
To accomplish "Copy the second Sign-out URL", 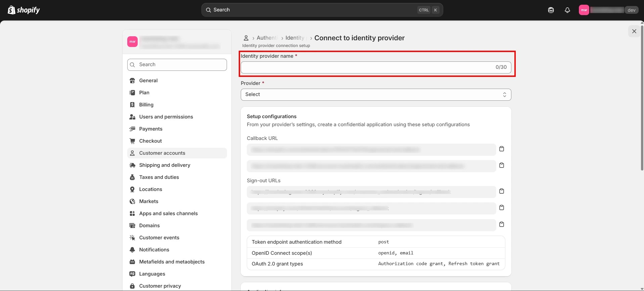I will 501,208.
